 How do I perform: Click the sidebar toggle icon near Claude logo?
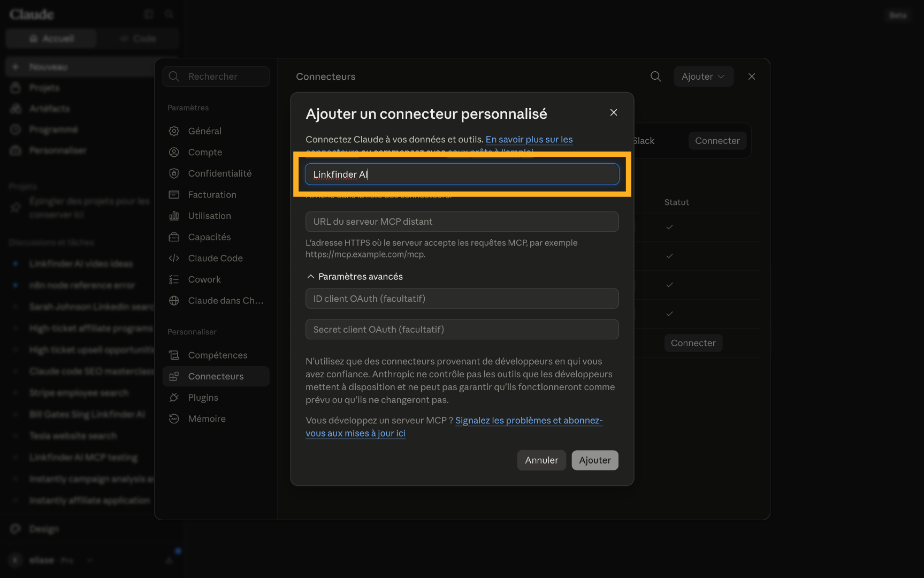pos(149,14)
